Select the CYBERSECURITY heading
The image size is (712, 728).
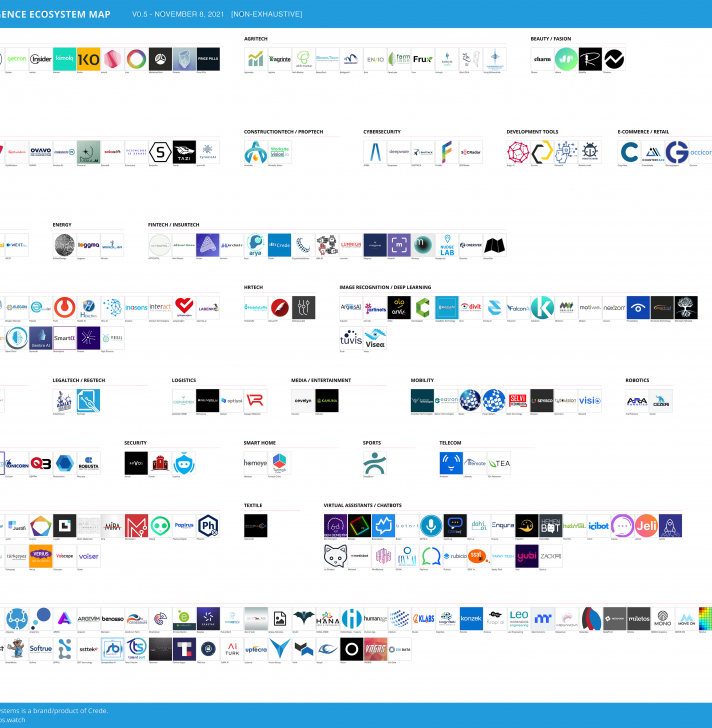[382, 132]
